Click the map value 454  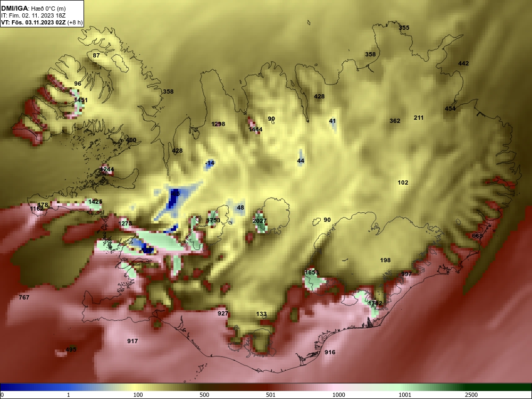click(450, 109)
